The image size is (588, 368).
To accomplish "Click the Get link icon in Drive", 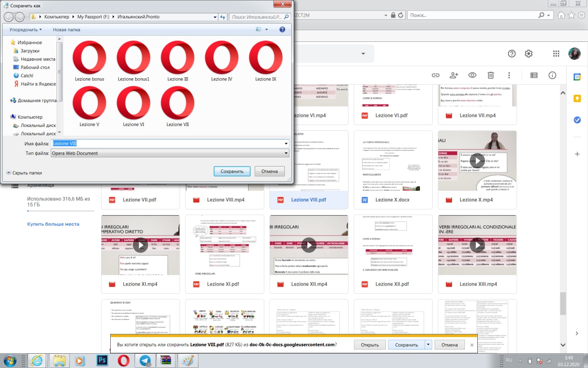I will [435, 75].
